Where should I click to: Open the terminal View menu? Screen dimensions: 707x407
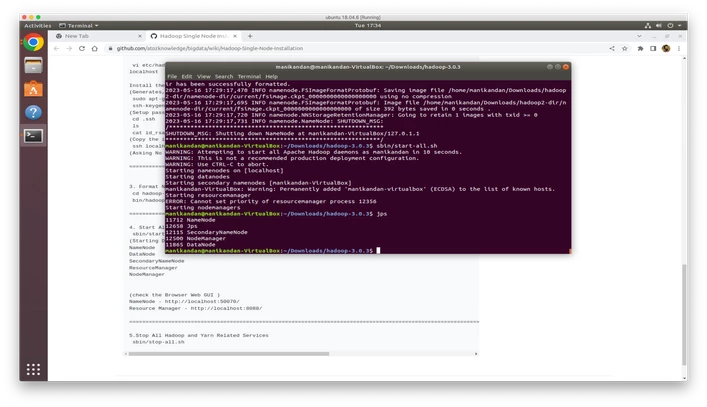pos(203,77)
